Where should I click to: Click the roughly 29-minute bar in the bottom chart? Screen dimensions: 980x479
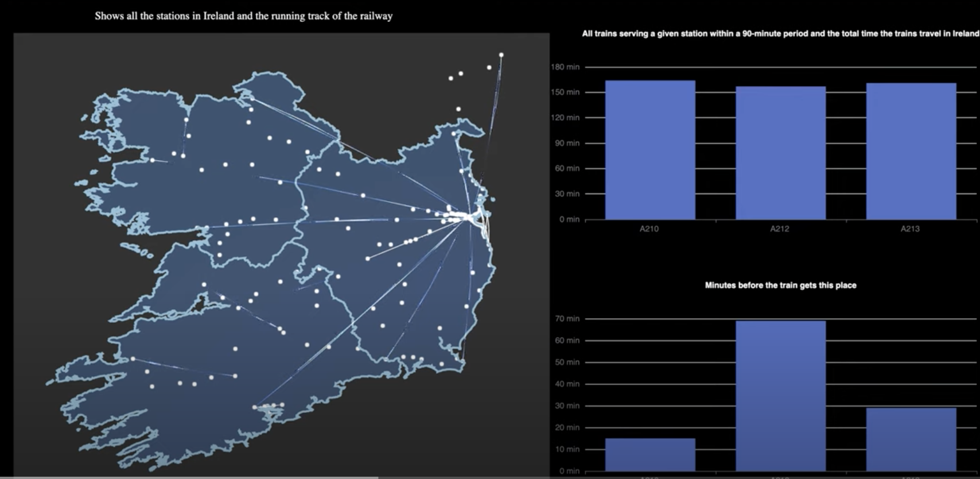coord(911,439)
